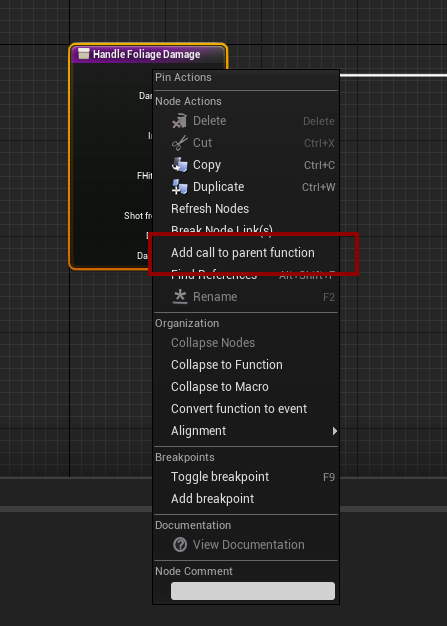Image resolution: width=447 pixels, height=626 pixels.
Task: Choose Copy menu label
Action: click(x=207, y=164)
